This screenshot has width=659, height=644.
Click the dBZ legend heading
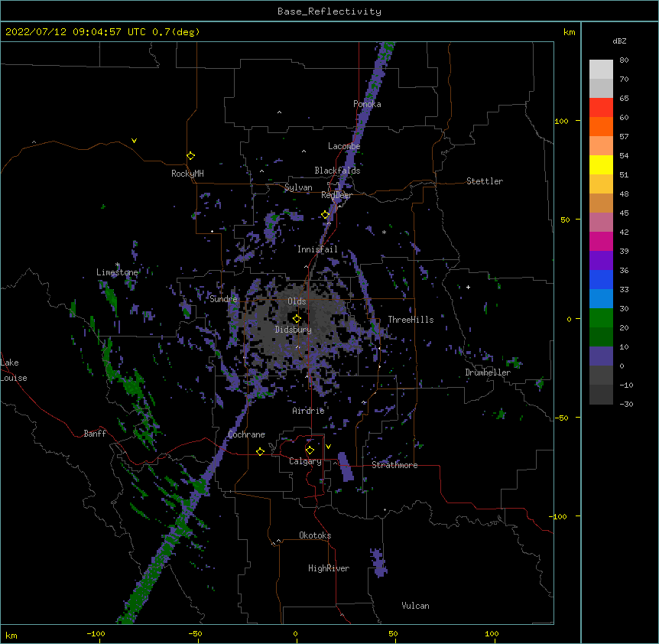pos(619,41)
